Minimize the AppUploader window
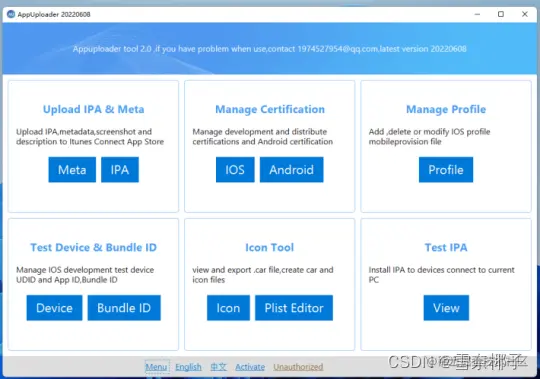 click(x=477, y=14)
